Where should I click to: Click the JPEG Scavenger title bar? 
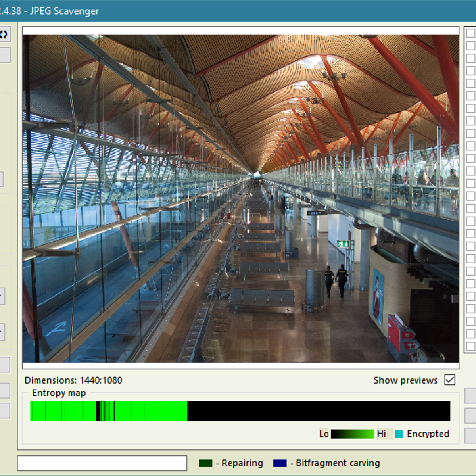[x=238, y=11]
